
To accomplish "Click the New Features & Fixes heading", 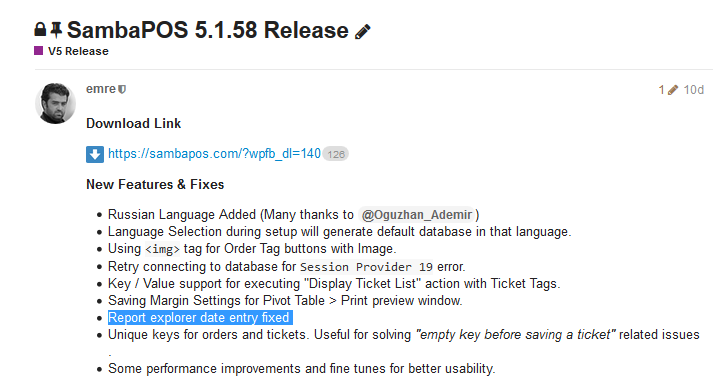I will tap(155, 185).
